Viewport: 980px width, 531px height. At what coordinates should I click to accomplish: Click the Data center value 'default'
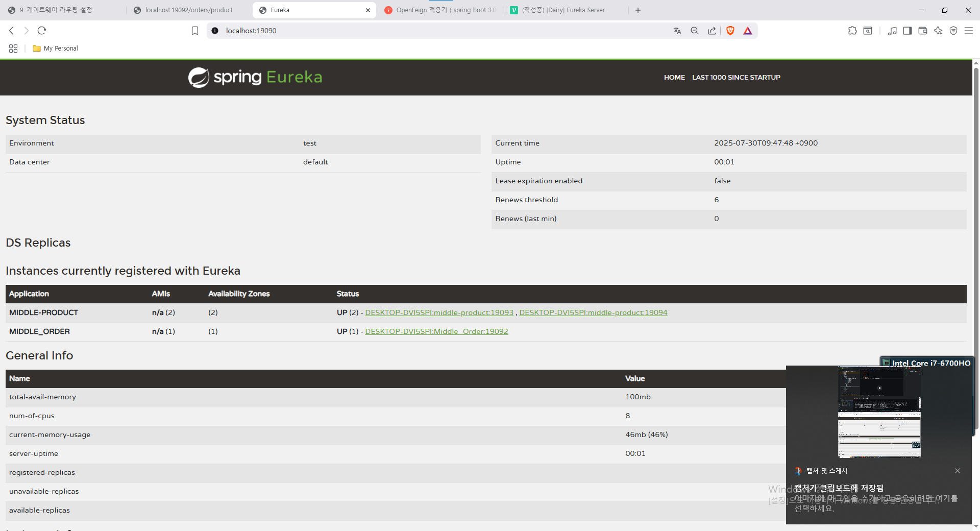pos(315,162)
